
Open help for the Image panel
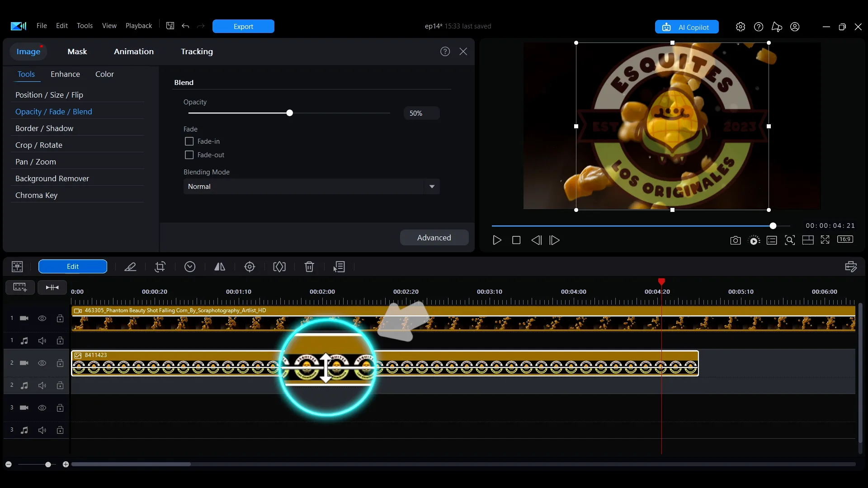pyautogui.click(x=445, y=52)
